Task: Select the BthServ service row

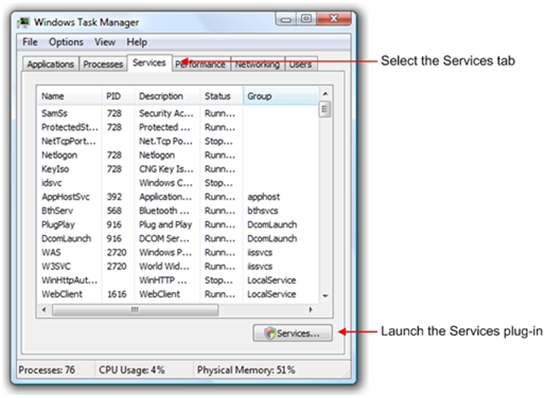Action: tap(178, 211)
